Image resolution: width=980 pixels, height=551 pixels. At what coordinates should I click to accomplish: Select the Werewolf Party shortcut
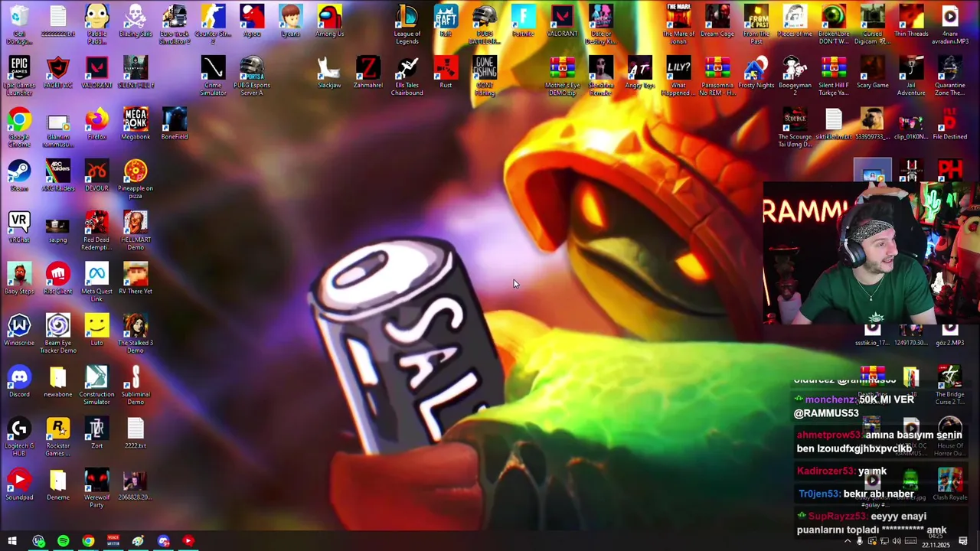(x=96, y=487)
